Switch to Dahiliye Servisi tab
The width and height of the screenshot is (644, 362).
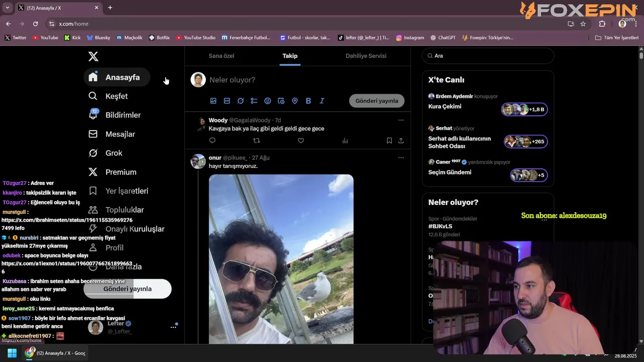(x=366, y=56)
